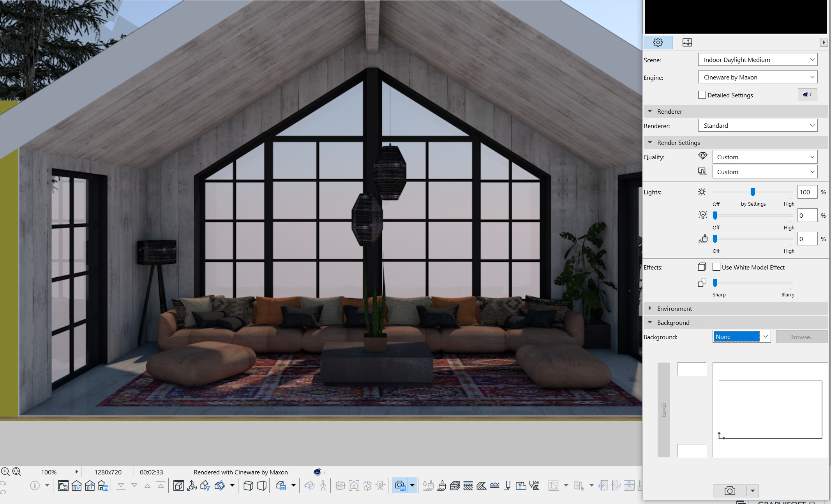Image resolution: width=831 pixels, height=504 pixels.
Task: Adjust the sun lights intensity slider
Action: [753, 192]
